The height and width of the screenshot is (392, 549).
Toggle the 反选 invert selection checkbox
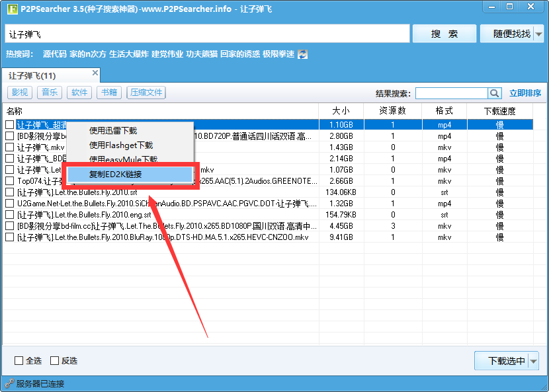(54, 360)
